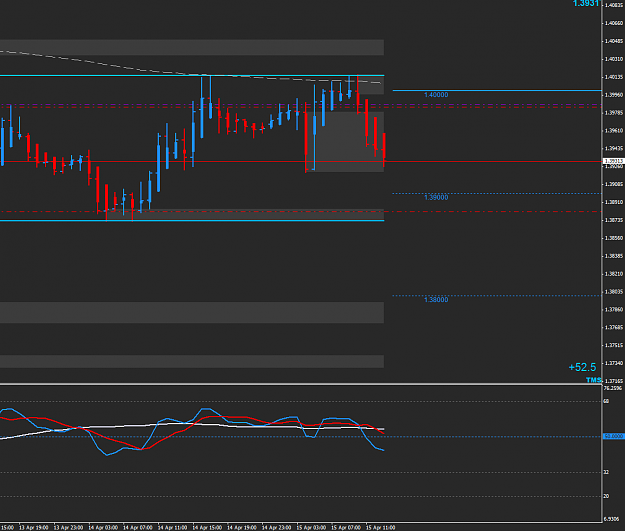The image size is (625, 531).
Task: Click the 1.37165 price axis value
Action: click(614, 381)
